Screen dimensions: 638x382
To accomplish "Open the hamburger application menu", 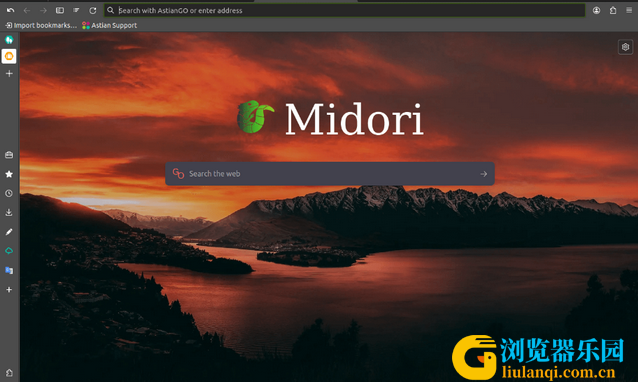I will 629,11.
